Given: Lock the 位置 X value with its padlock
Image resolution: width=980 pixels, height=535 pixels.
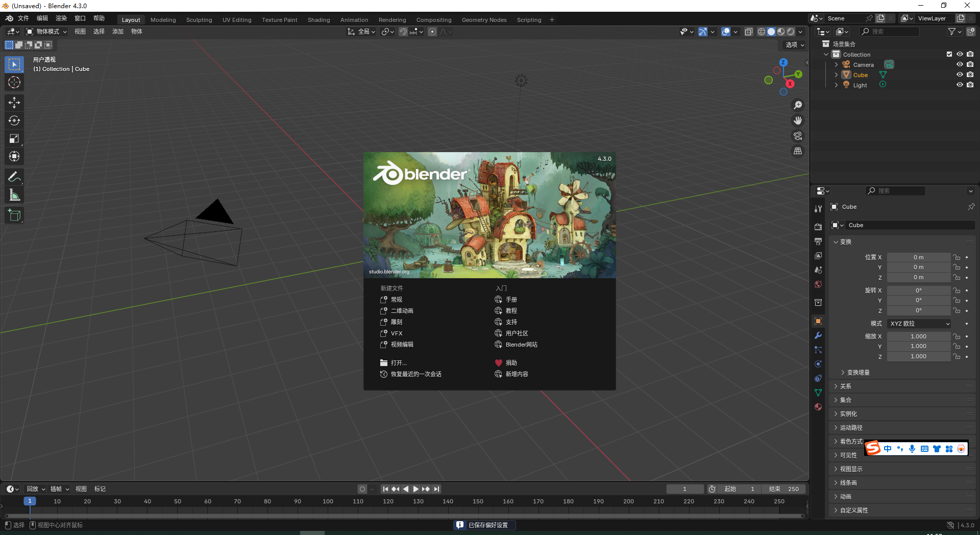Looking at the screenshot, I should (956, 257).
